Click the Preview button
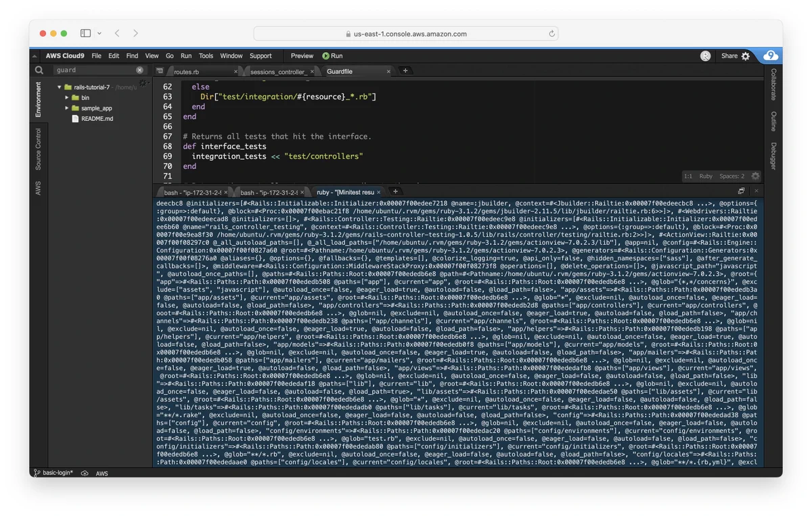 (302, 56)
